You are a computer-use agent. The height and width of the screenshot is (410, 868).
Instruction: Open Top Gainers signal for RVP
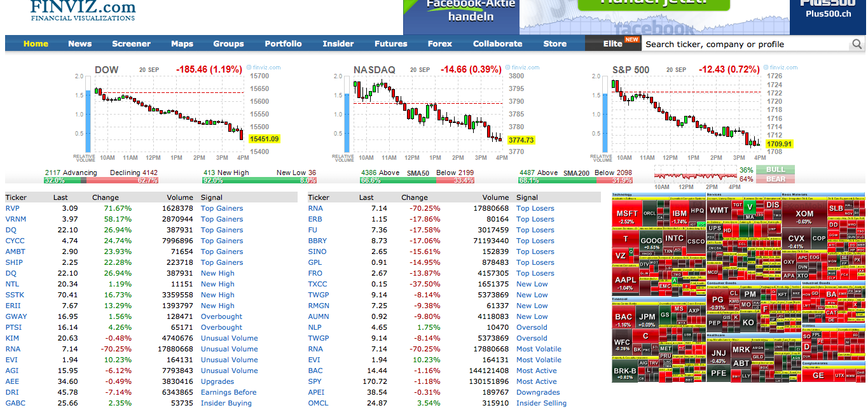(222, 208)
